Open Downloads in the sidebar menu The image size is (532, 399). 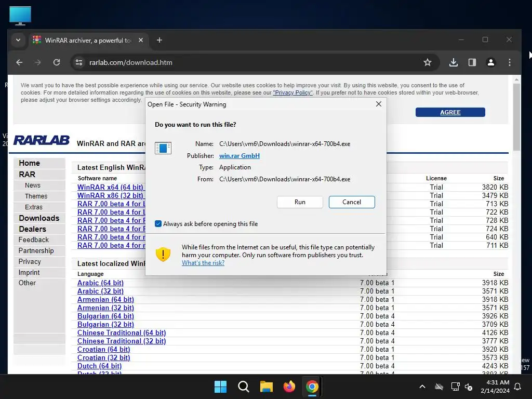pyautogui.click(x=39, y=218)
